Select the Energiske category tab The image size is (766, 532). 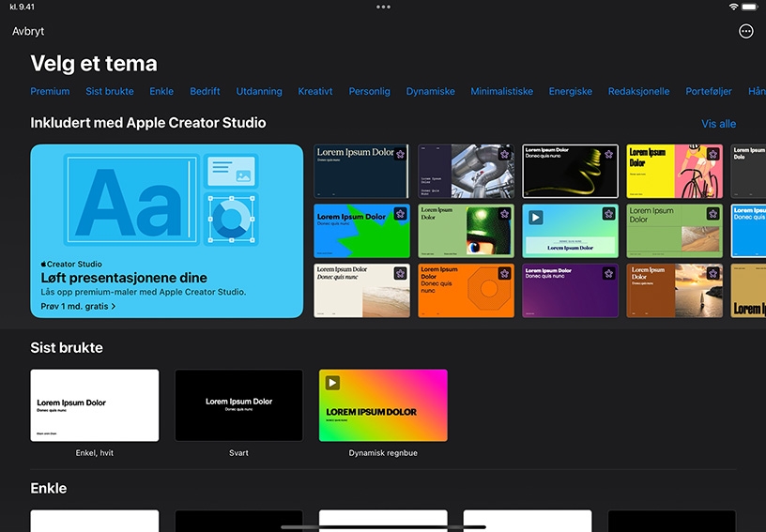point(570,91)
